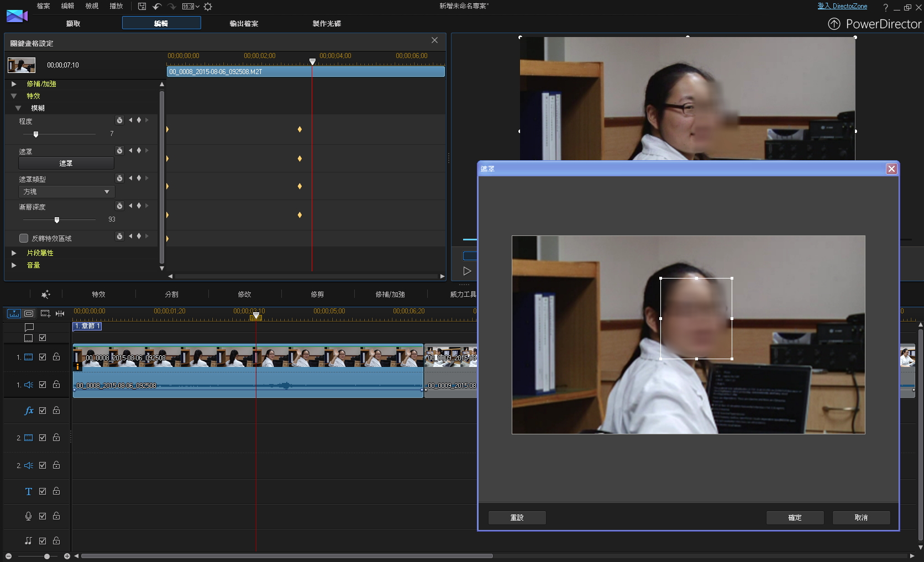Zoom in timeline with plus icon
This screenshot has width=924, height=562.
[x=67, y=556]
